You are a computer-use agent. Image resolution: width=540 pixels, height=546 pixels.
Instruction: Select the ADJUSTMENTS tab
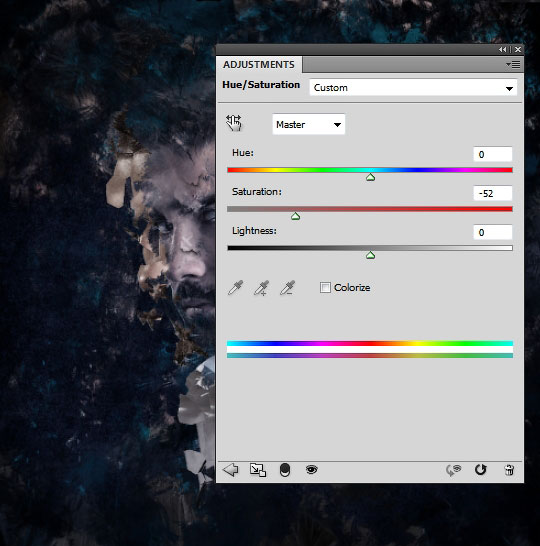[259, 65]
